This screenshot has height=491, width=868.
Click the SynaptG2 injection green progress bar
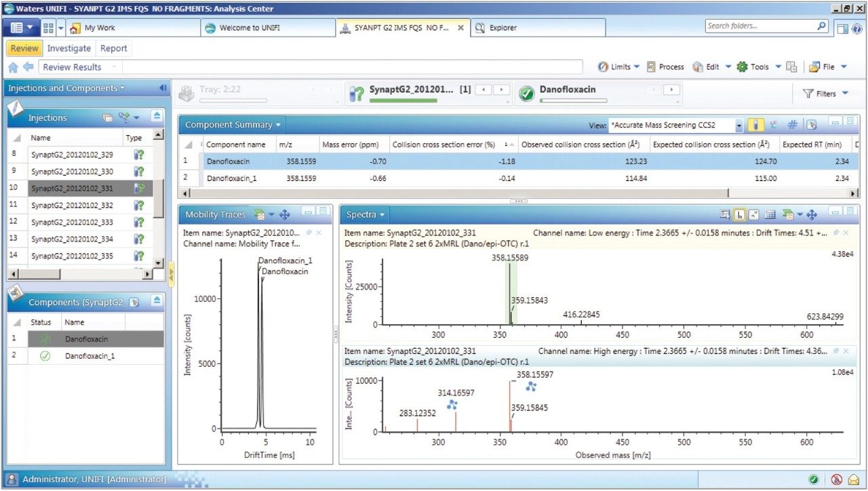[x=403, y=100]
